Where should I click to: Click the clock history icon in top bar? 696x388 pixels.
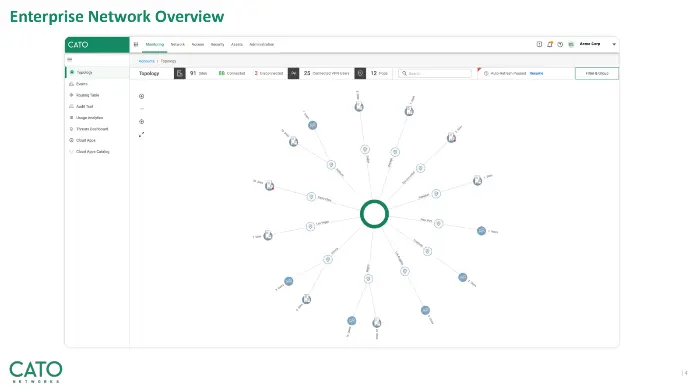[560, 44]
